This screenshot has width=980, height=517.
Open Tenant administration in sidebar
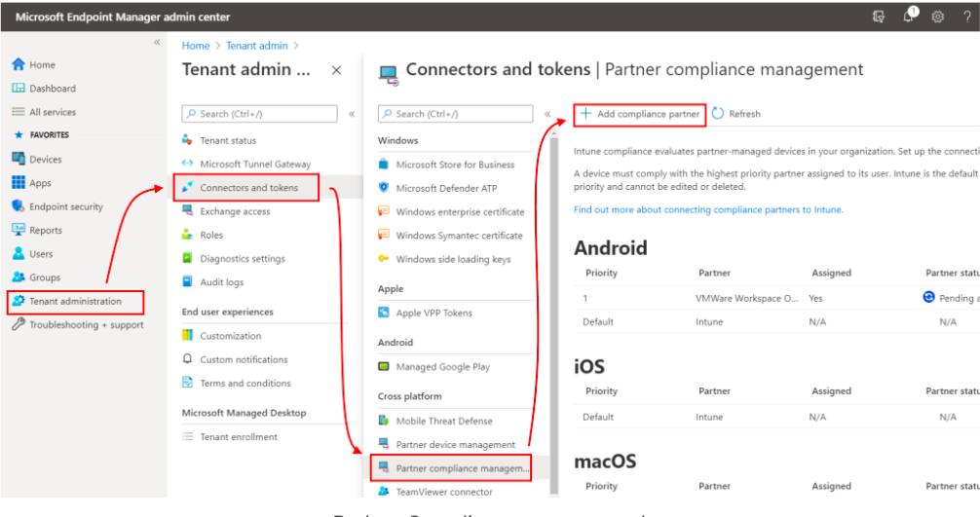coord(75,302)
